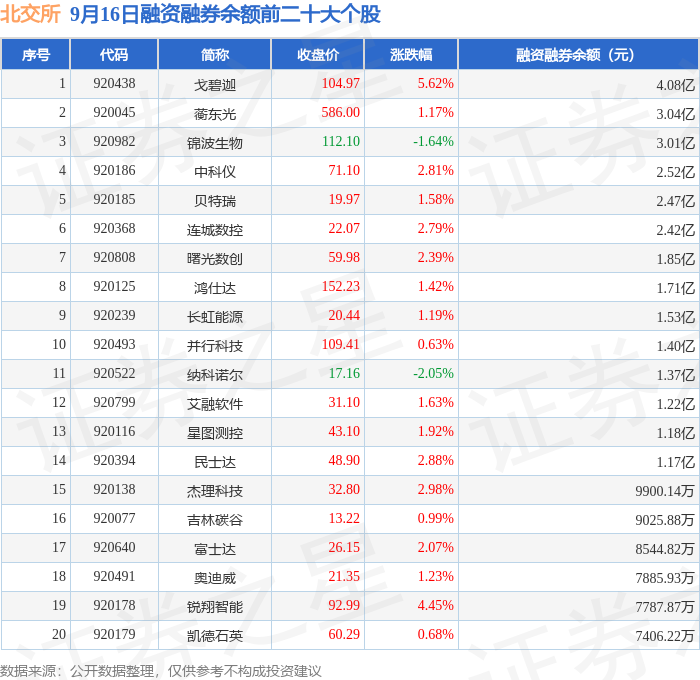Click stock code 920045

point(114,112)
